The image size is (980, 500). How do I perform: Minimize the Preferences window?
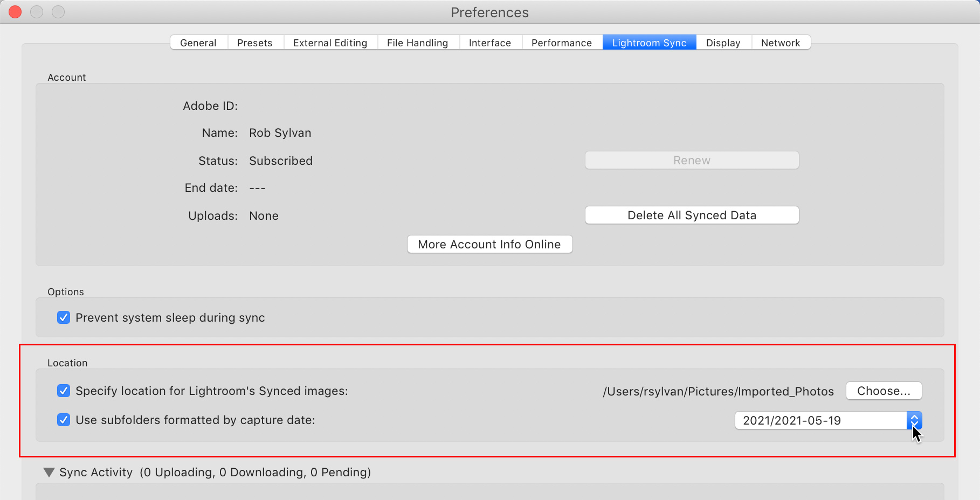point(37,12)
